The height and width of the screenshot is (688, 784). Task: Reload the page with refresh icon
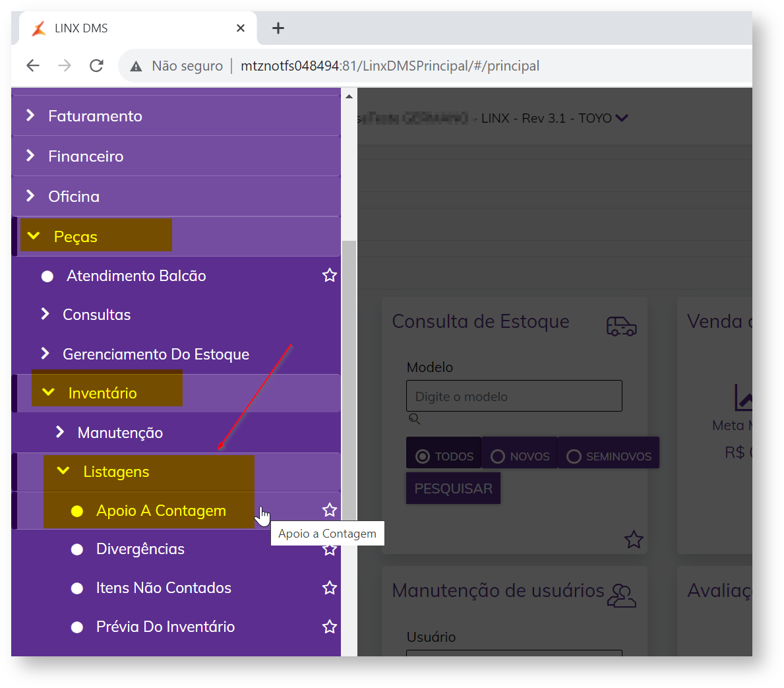pyautogui.click(x=96, y=65)
